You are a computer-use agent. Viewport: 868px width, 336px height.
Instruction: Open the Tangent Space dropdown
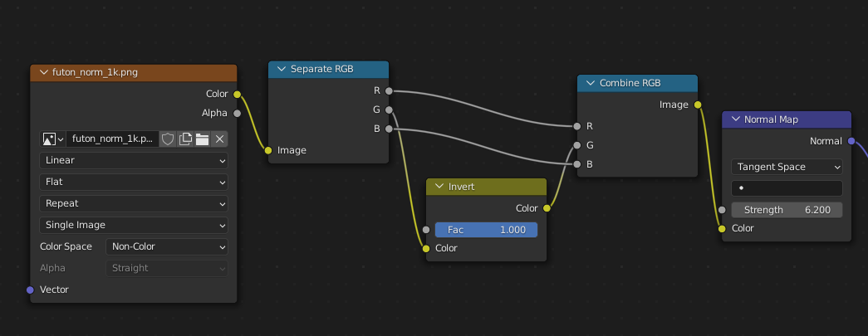(787, 167)
